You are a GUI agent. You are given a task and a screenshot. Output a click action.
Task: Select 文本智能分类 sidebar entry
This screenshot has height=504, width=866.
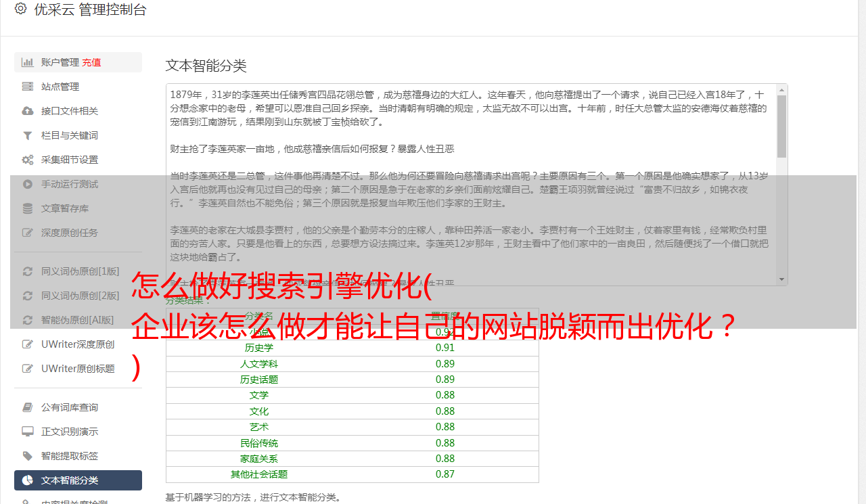[78, 480]
